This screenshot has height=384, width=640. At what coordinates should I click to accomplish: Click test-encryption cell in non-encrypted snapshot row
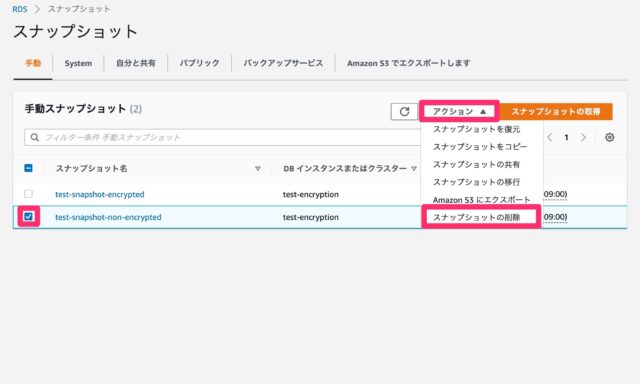tap(311, 217)
